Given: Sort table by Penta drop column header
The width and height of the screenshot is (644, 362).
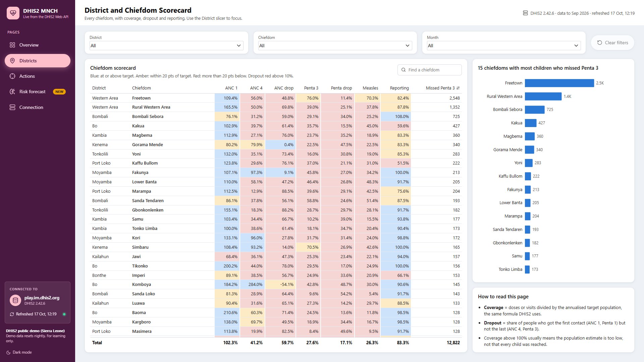Looking at the screenshot, I should coord(341,88).
